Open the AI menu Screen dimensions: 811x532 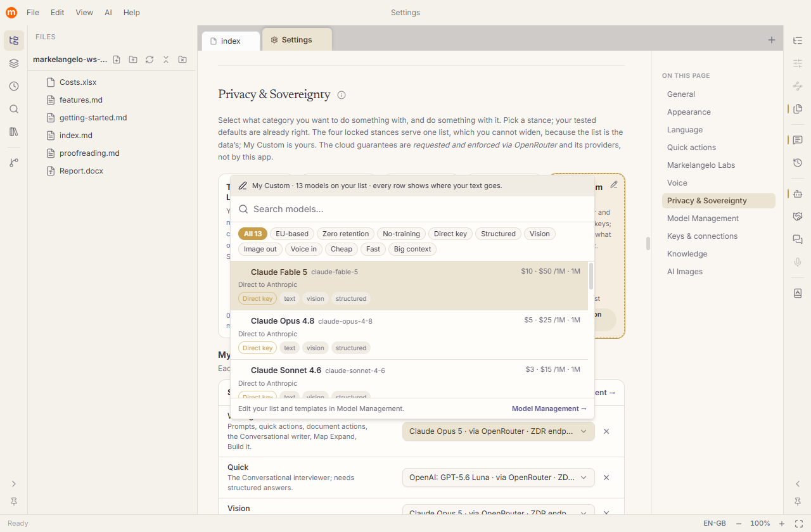(x=108, y=13)
